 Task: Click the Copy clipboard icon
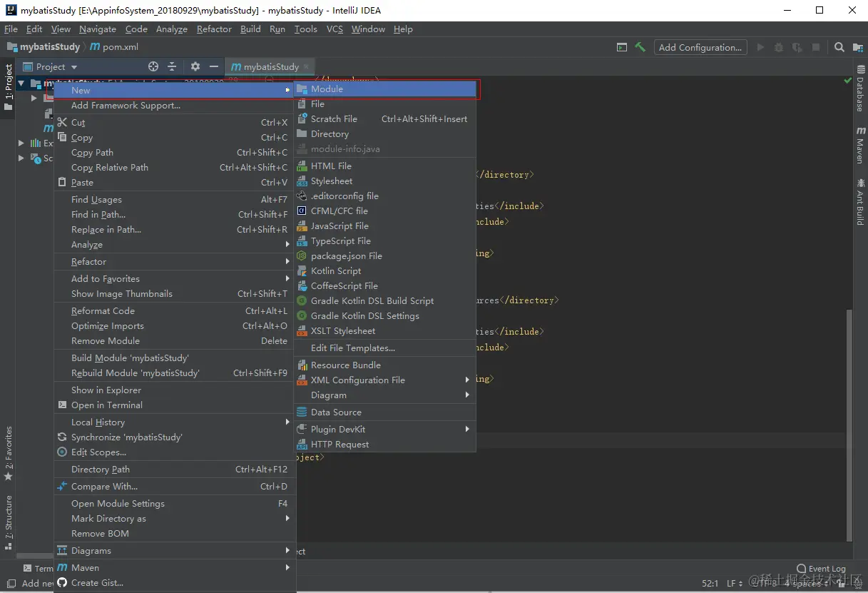62,138
